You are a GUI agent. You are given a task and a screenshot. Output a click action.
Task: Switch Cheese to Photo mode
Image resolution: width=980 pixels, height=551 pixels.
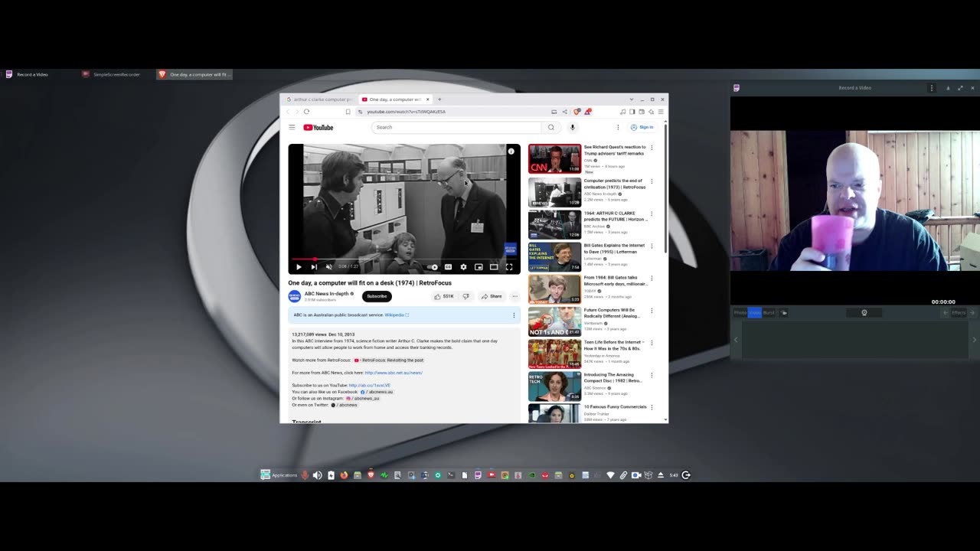pos(740,312)
